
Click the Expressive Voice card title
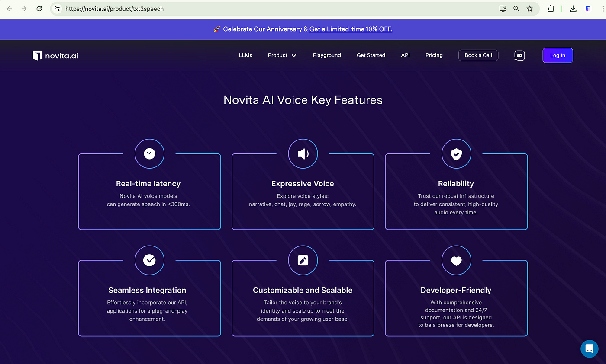[303, 184]
